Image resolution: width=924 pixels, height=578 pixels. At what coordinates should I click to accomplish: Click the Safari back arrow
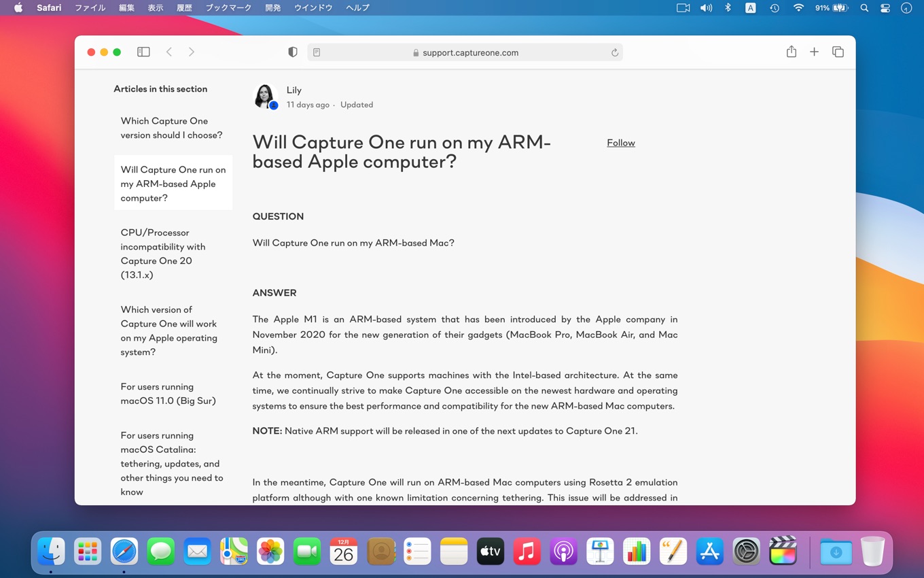tap(169, 52)
